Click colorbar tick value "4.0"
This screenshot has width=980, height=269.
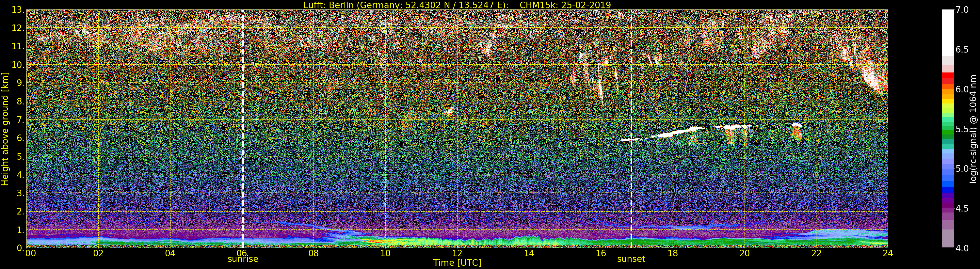click(x=962, y=248)
